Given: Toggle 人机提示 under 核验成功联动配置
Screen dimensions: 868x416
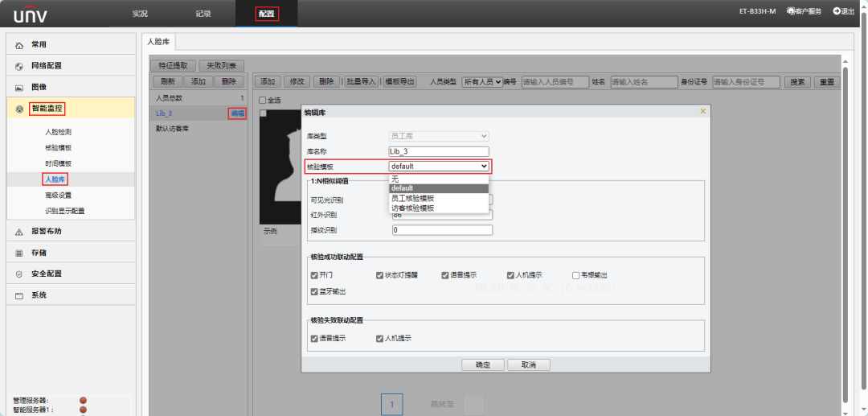Looking at the screenshot, I should (510, 274).
